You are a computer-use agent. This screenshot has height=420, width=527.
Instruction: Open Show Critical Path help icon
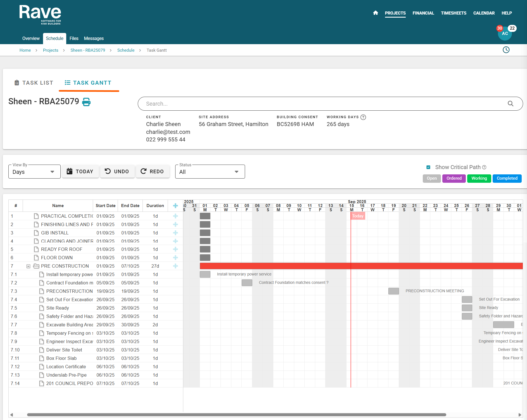tap(484, 167)
